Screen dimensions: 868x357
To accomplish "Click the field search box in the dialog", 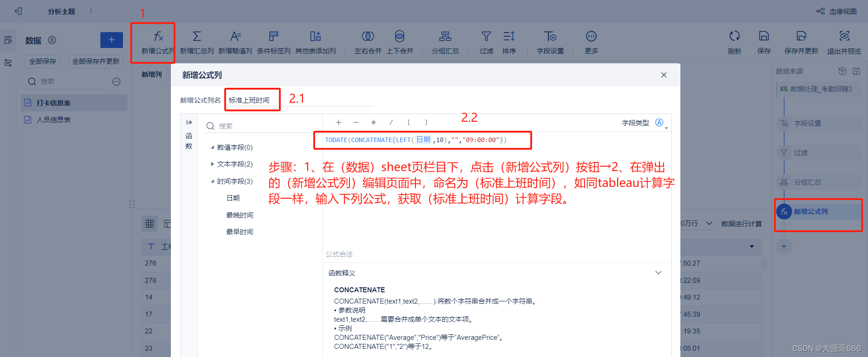I will 262,126.
